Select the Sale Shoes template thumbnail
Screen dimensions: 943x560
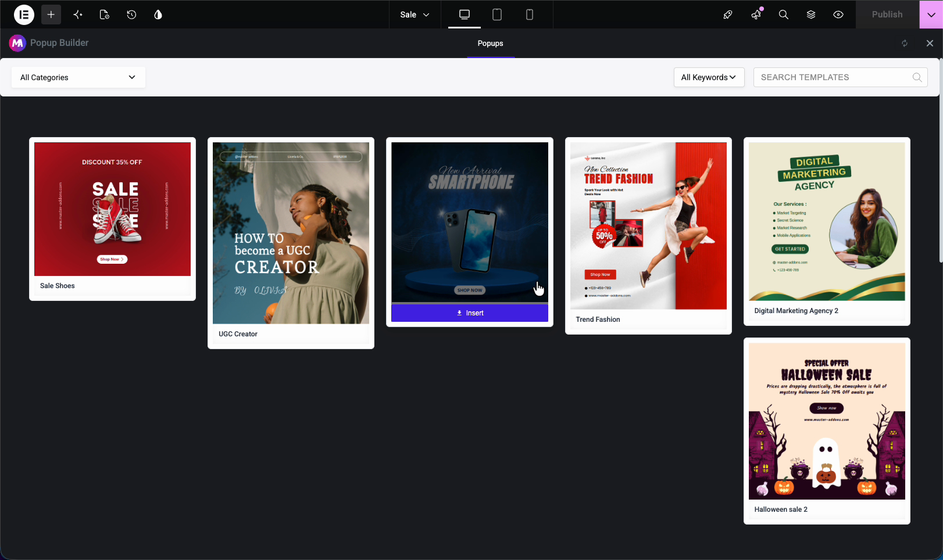pyautogui.click(x=112, y=209)
